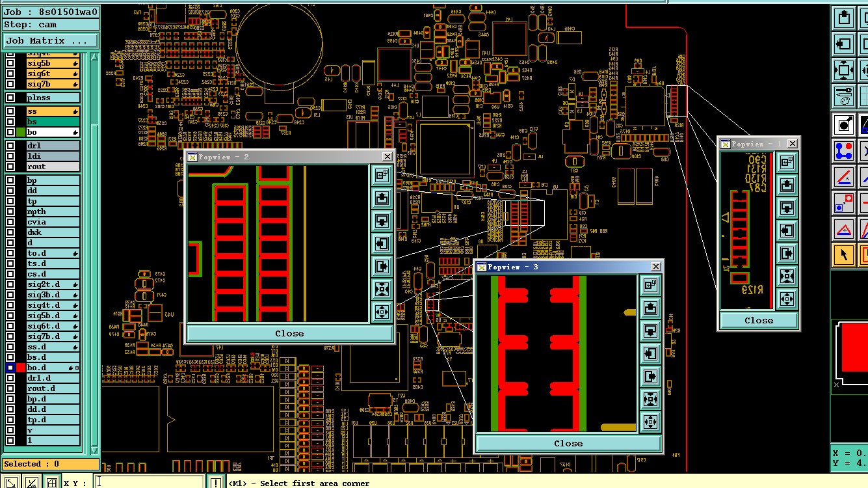Select the red triangle measure tool
868x488 pixels.
(x=844, y=228)
